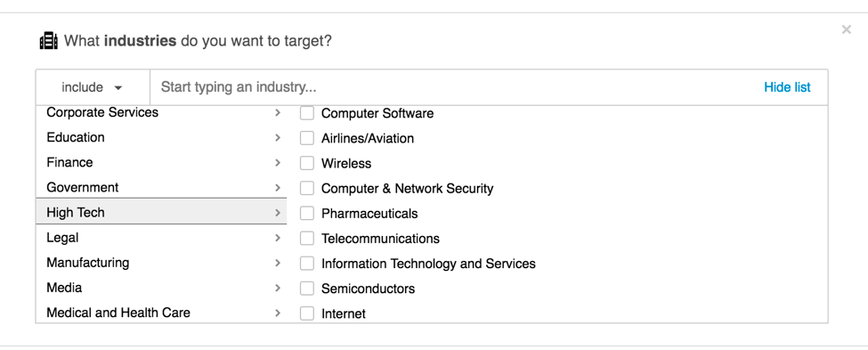This screenshot has height=350, width=868.
Task: Expand the Education category arrow
Action: (278, 137)
